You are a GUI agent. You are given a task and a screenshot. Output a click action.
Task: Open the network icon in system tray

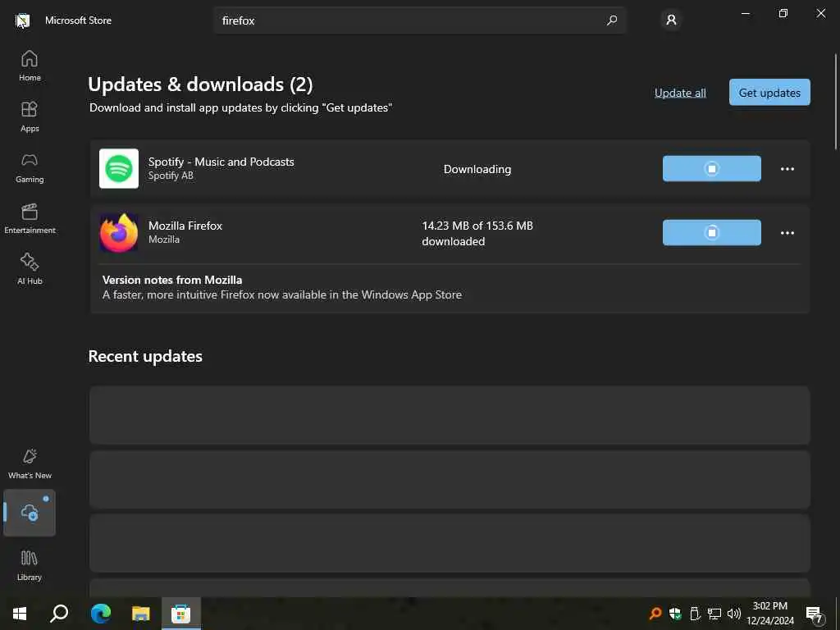714,614
